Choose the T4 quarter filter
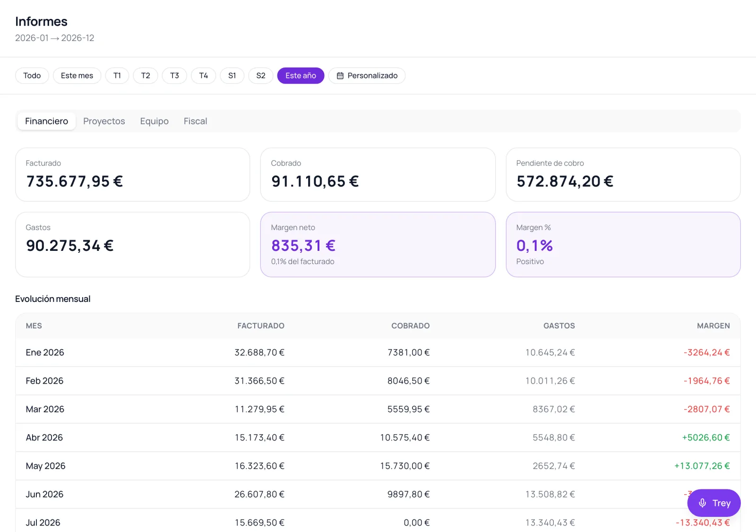 click(204, 76)
